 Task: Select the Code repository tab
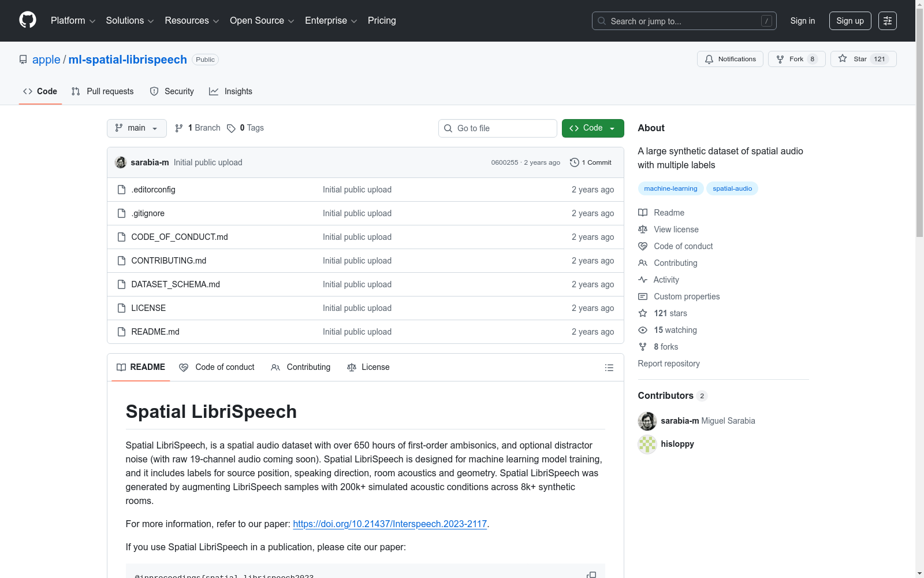pyautogui.click(x=40, y=91)
